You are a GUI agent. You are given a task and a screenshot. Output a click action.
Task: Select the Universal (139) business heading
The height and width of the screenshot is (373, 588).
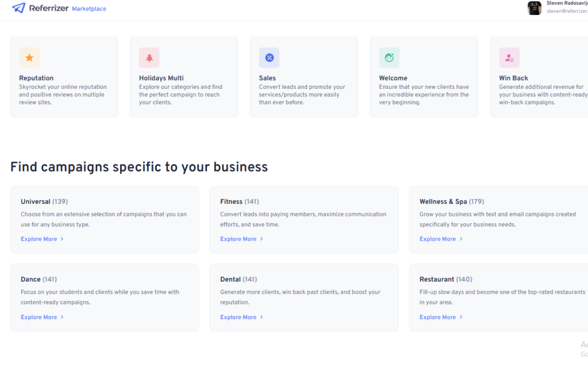coord(44,201)
